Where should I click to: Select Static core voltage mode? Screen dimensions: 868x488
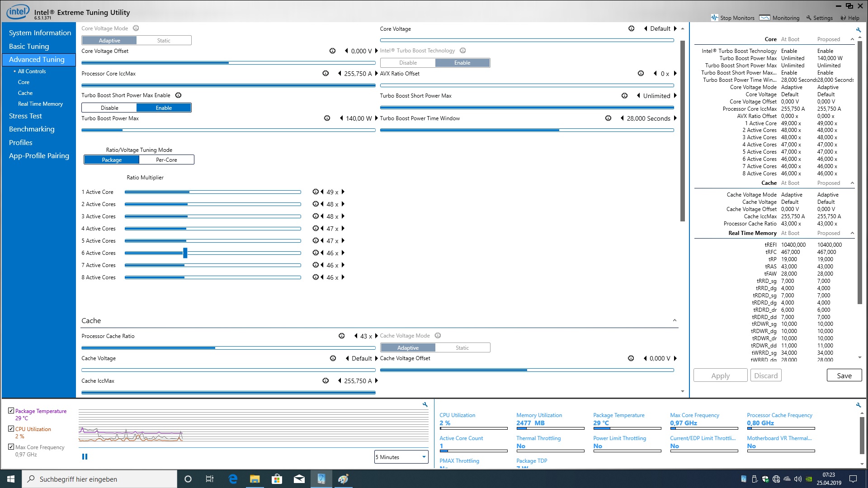[x=164, y=40]
